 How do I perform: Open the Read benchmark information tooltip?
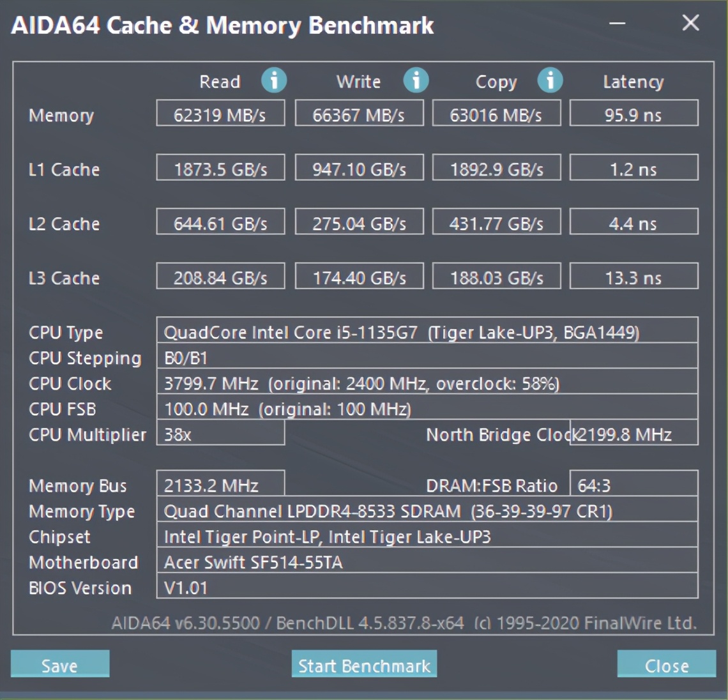[x=275, y=81]
